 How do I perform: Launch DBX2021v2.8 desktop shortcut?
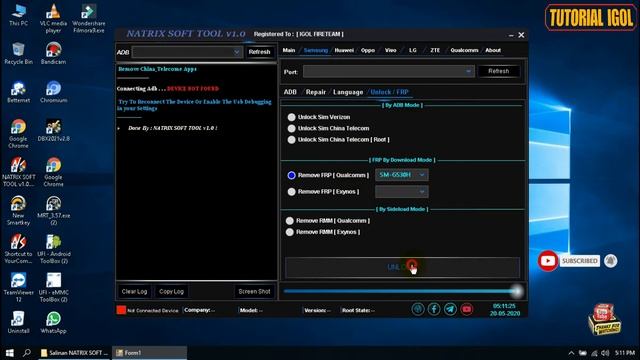click(x=53, y=130)
